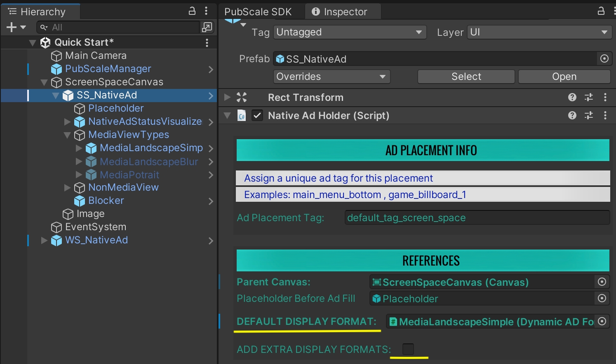Screen dimensions: 616x364
Task: Click the Prefab object picker circle
Action: pyautogui.click(x=604, y=59)
